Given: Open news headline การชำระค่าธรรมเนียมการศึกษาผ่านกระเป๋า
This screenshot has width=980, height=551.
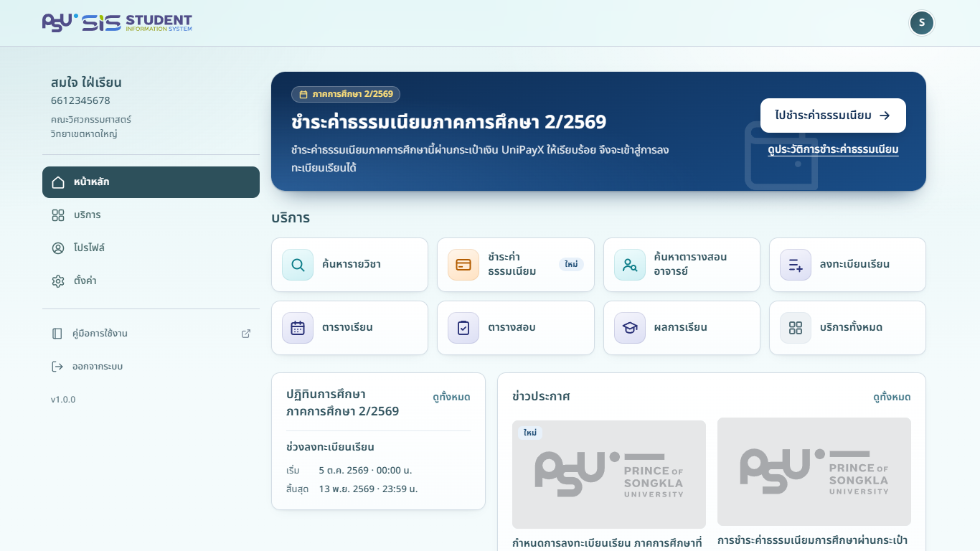Looking at the screenshot, I should pos(813,540).
